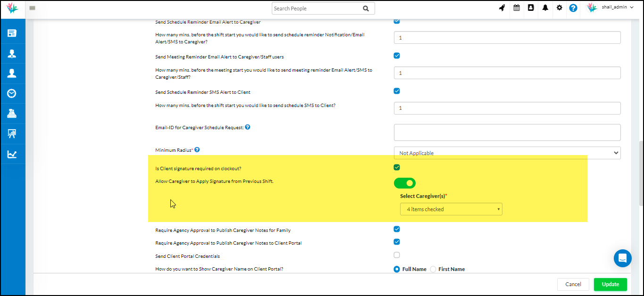Click the green Update button
The image size is (644, 296).
(610, 284)
